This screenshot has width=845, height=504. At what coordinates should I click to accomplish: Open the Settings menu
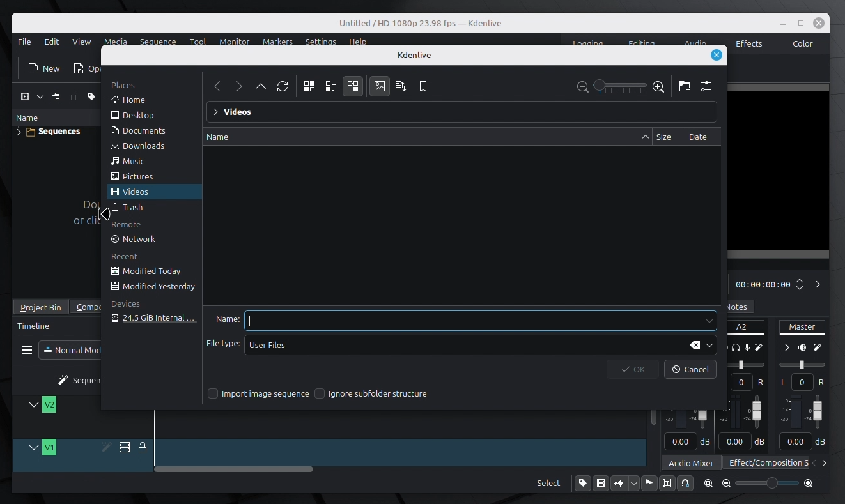pos(320,42)
